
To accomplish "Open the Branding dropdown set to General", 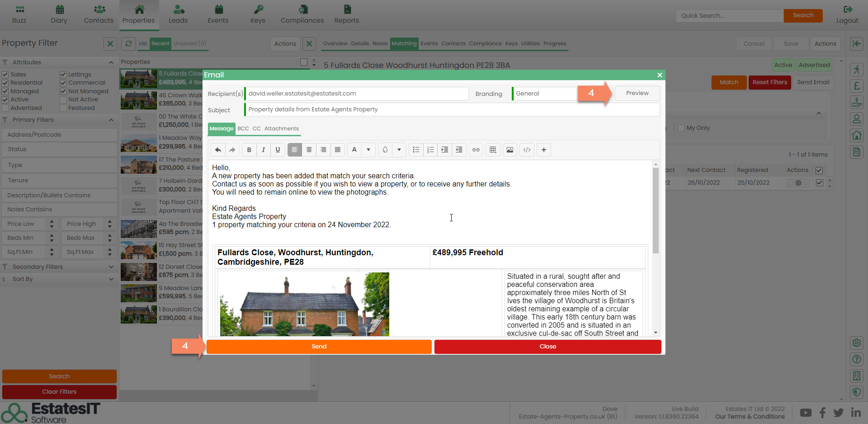I will point(545,94).
